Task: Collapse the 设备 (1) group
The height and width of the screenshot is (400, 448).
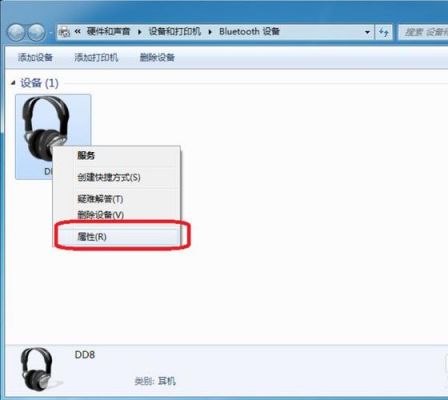Action: pos(13,83)
